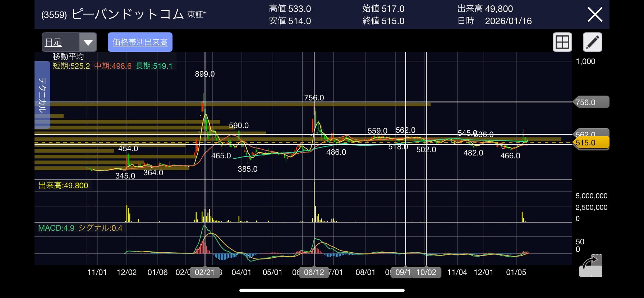Tap the rotate screen orientation icon

pyautogui.click(x=590, y=266)
